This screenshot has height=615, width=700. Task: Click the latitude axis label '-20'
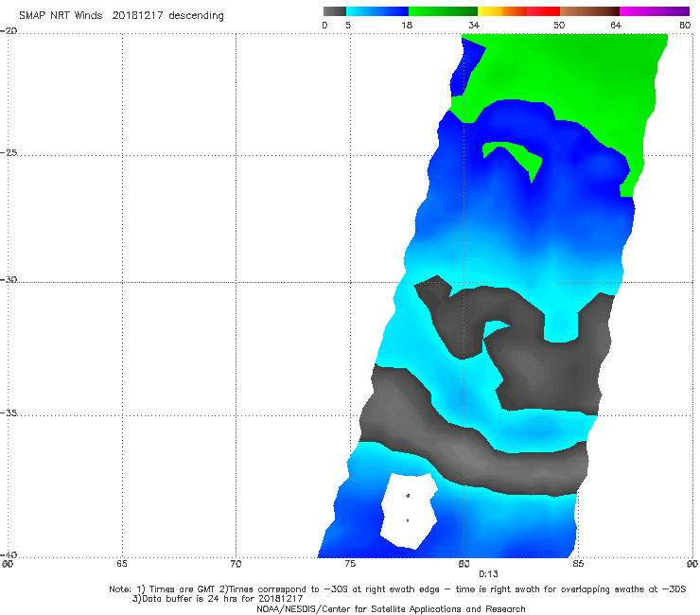pos(9,31)
